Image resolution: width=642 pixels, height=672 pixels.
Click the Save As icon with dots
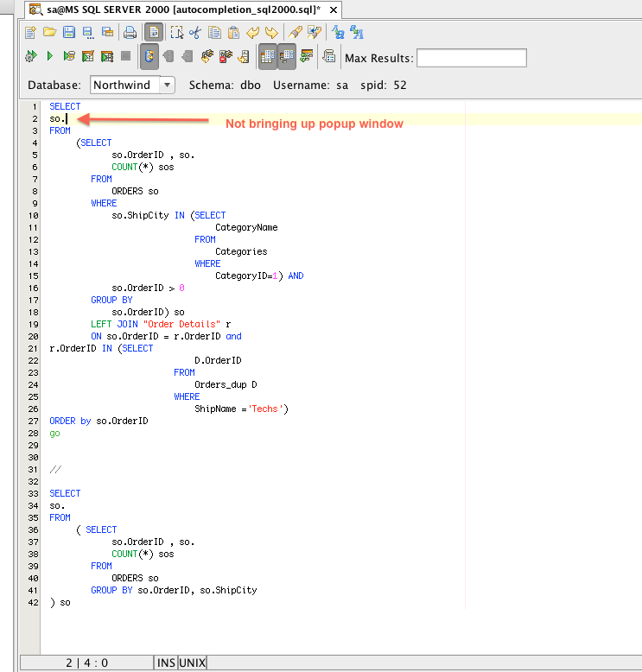click(x=88, y=33)
